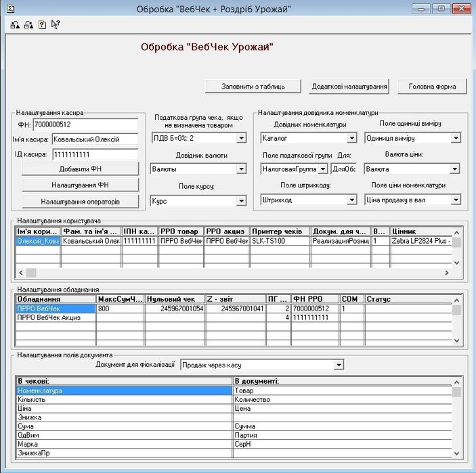The height and width of the screenshot is (473, 476).
Task: Select the Марка row
Action: [x=124, y=444]
